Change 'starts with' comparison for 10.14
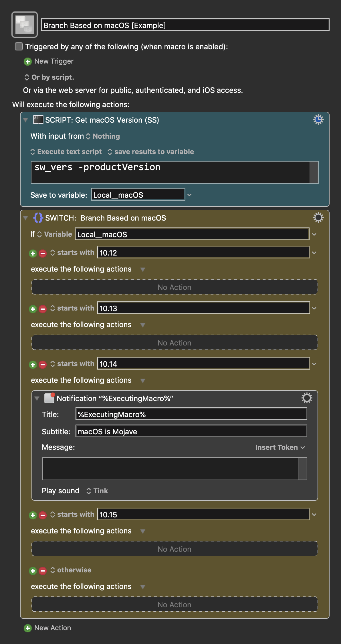 coord(72,364)
